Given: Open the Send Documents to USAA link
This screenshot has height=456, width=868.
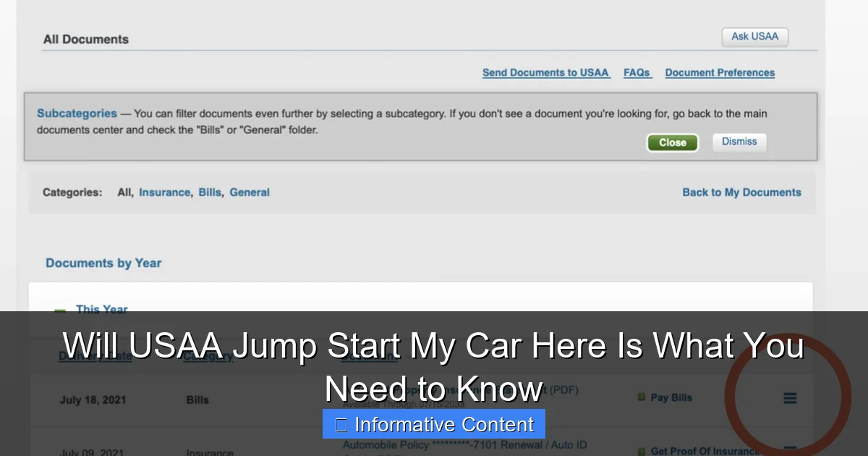Looking at the screenshot, I should (x=546, y=72).
